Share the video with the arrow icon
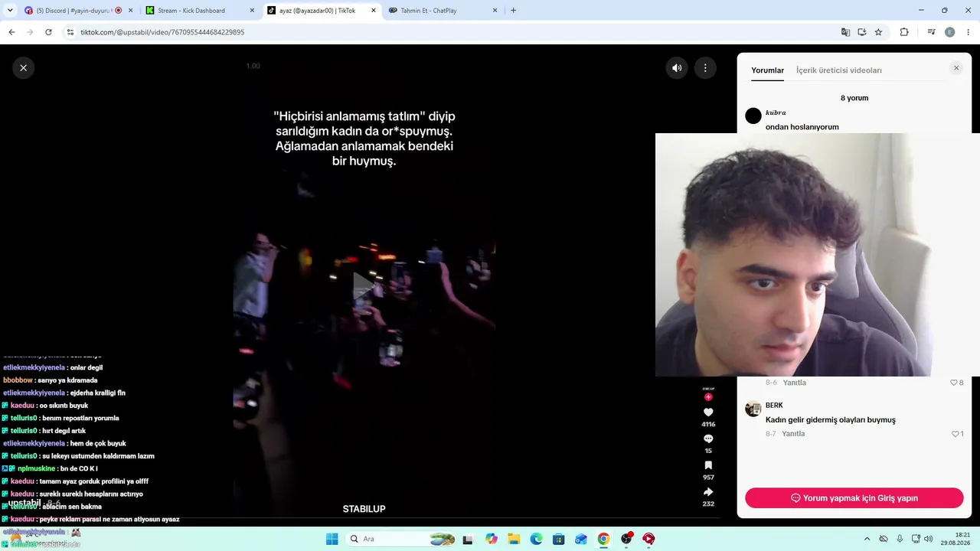Screen dimensions: 980x551 [x=708, y=491]
